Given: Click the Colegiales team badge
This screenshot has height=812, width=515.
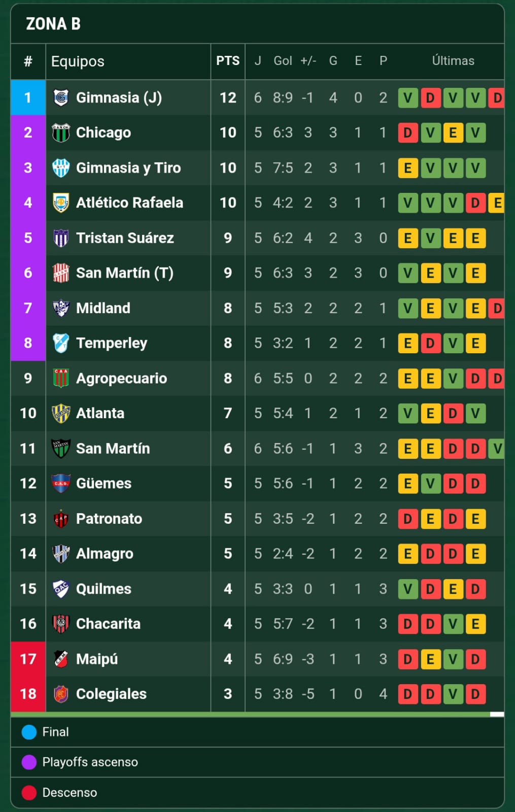Looking at the screenshot, I should (x=61, y=694).
